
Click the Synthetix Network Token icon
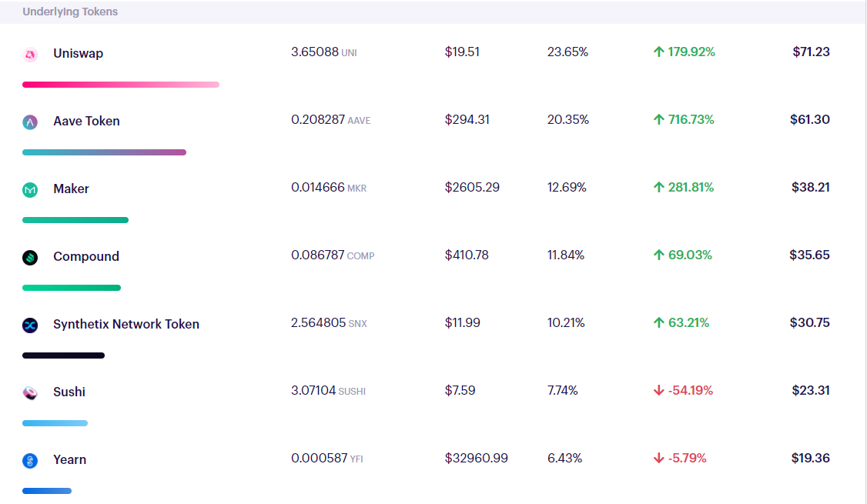[x=30, y=325]
